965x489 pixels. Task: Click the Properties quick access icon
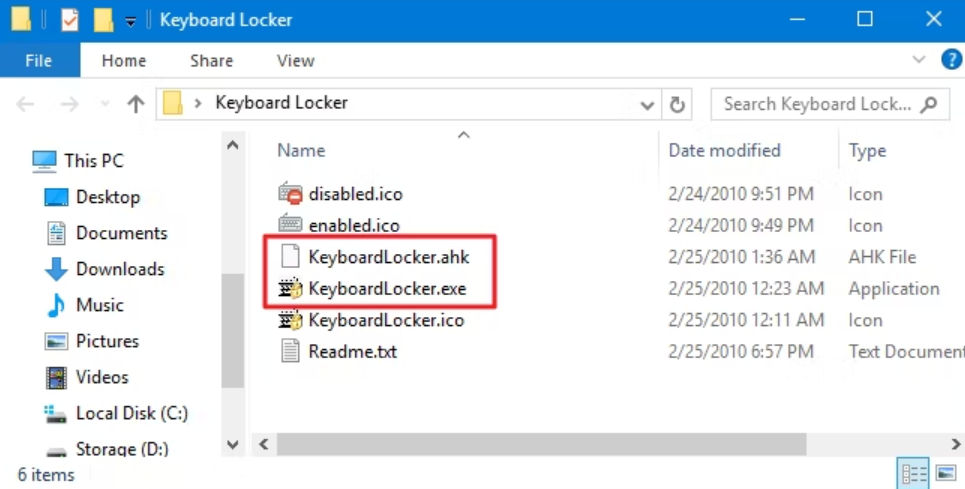[x=70, y=20]
